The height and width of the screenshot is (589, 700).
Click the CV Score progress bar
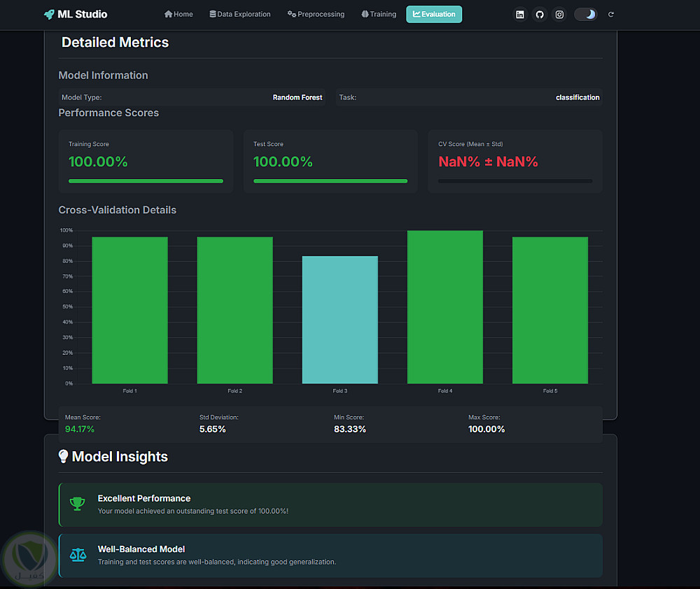coord(515,181)
